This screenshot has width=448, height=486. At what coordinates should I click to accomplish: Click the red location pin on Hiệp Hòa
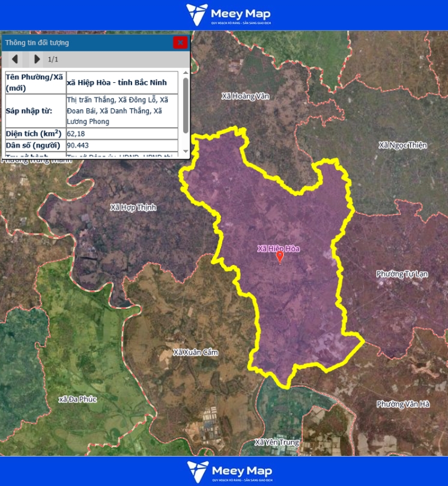click(x=279, y=257)
